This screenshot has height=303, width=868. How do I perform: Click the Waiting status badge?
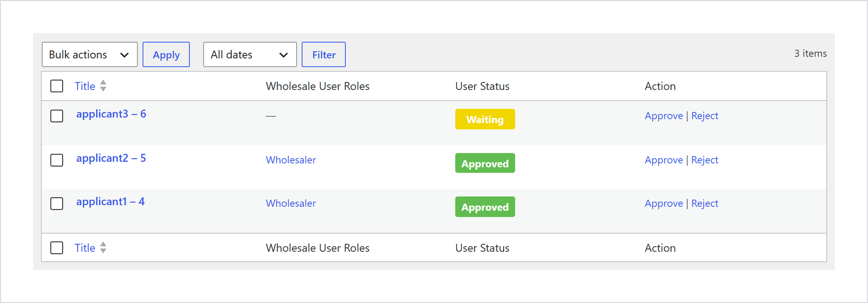click(x=485, y=119)
